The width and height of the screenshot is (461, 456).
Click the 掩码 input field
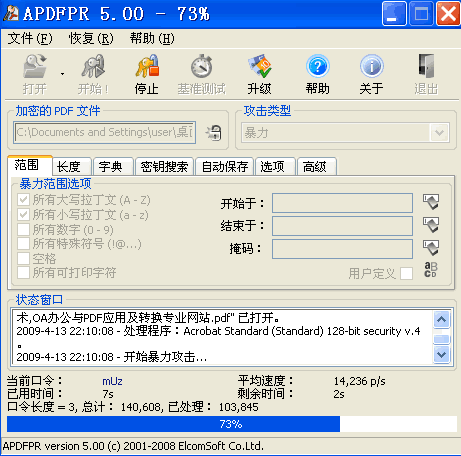[x=342, y=249]
